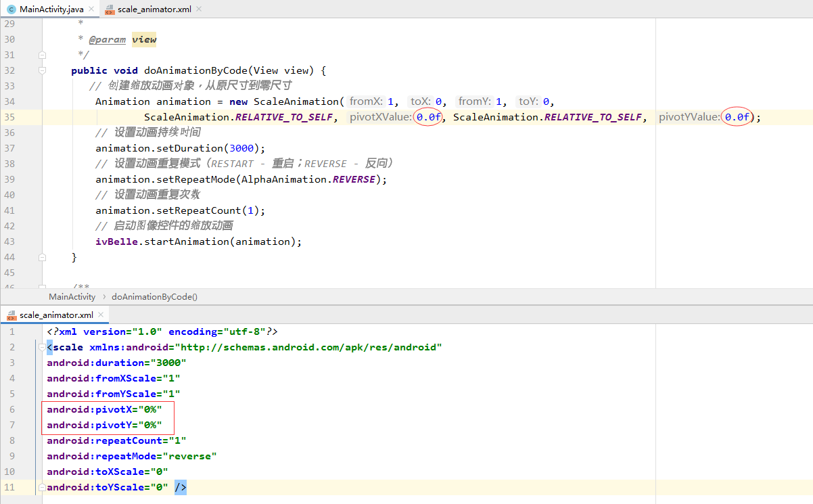Click line number 6 in XML gutter
This screenshot has width=813, height=504.
(11, 409)
